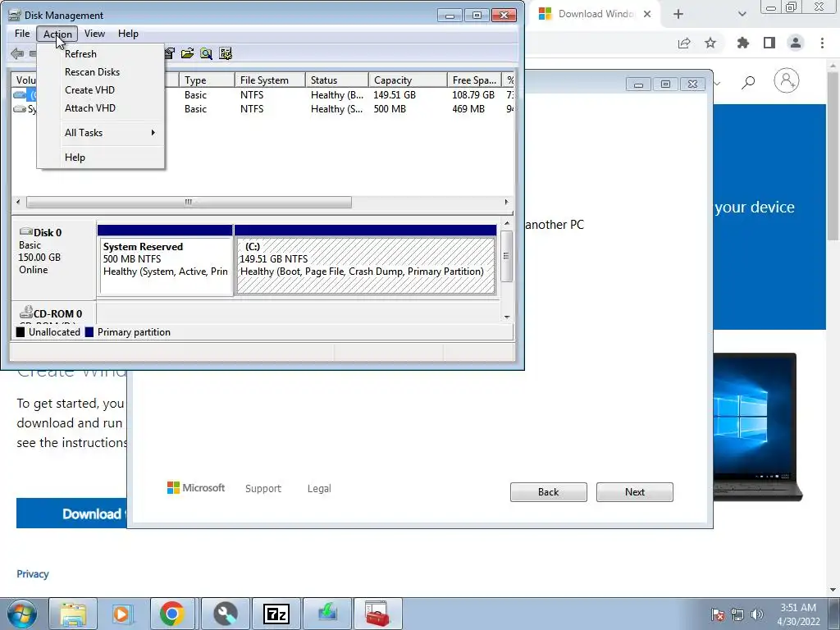Open the 7-Zip taskbar icon
The image size is (840, 630).
click(x=276, y=614)
